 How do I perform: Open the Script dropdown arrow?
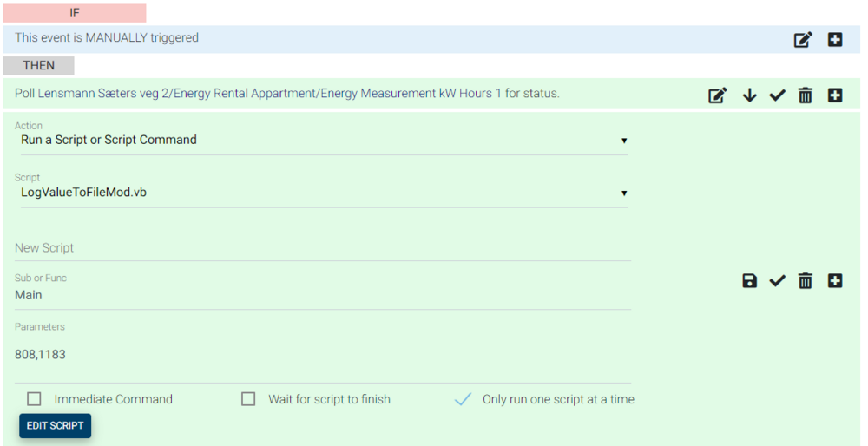624,193
